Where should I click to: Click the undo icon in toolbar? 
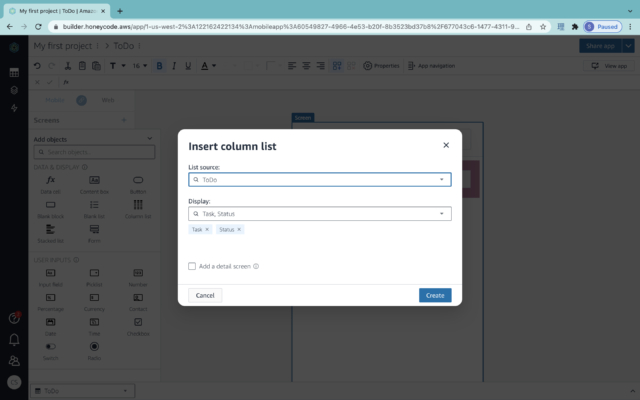coord(37,66)
